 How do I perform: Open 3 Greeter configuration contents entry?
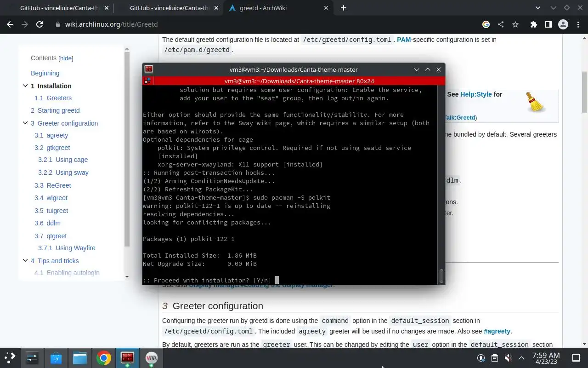64,123
